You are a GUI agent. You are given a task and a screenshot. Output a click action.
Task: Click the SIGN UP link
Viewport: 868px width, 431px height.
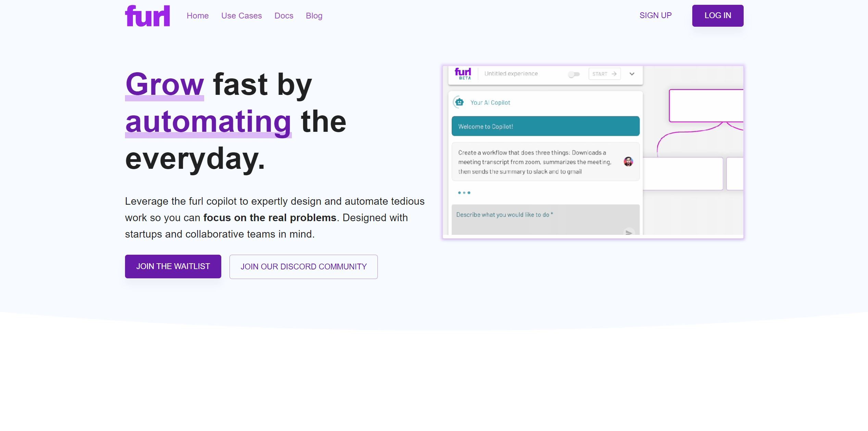click(655, 15)
